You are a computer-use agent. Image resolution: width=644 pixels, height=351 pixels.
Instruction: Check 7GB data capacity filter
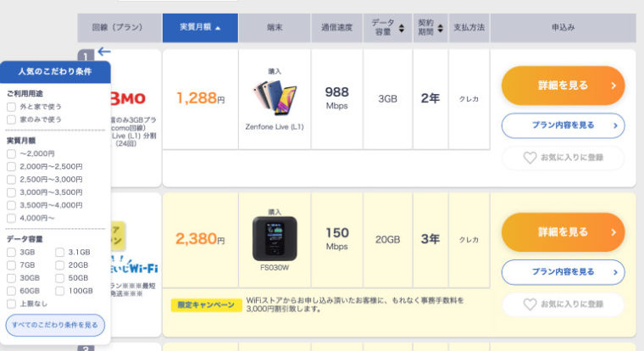pos(11,265)
